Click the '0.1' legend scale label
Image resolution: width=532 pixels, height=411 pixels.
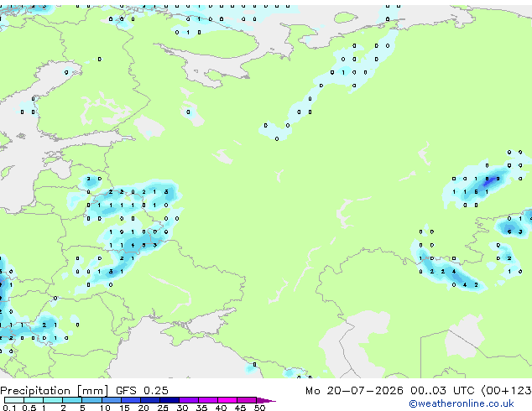coord(9,408)
